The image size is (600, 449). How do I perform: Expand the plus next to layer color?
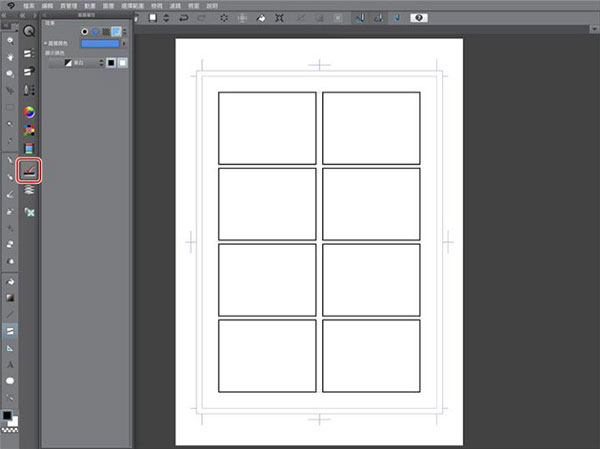click(x=46, y=44)
